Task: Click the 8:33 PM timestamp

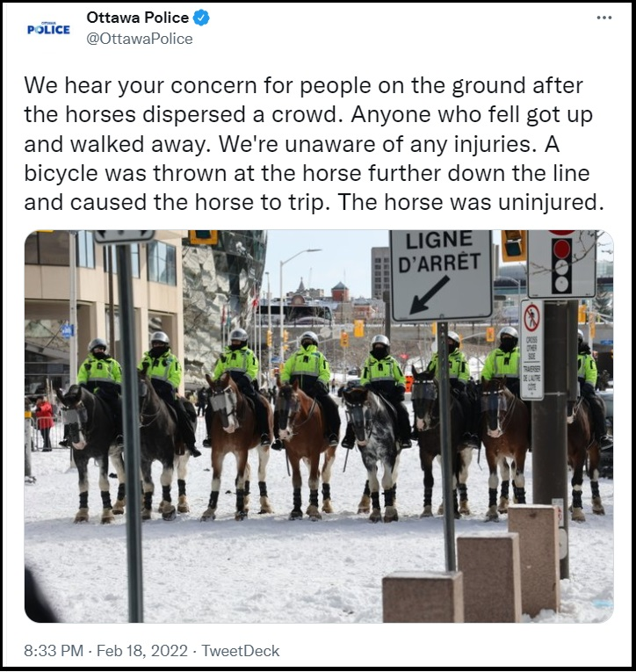Action: pyautogui.click(x=54, y=651)
